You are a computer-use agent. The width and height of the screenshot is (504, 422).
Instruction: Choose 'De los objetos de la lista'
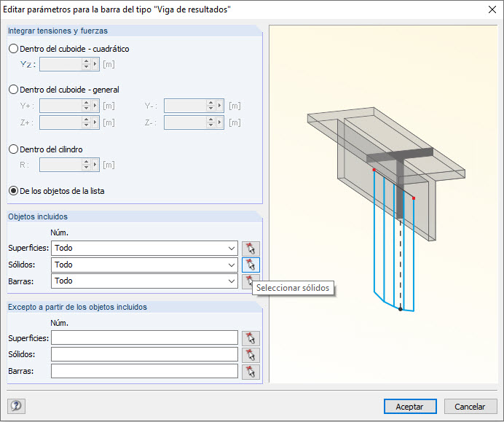(x=14, y=191)
